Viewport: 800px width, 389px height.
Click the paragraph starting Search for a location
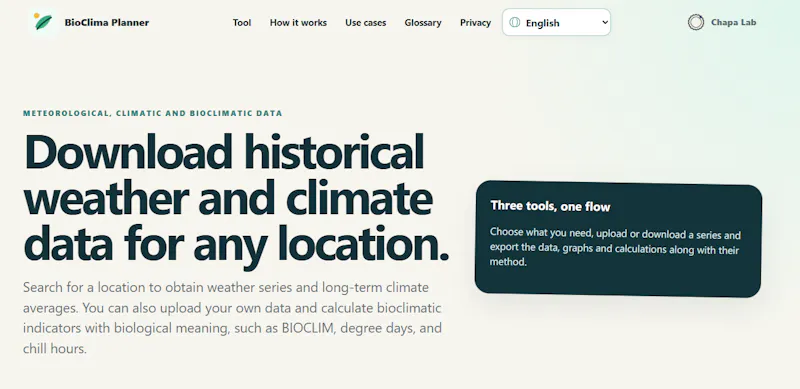pyautogui.click(x=232, y=318)
